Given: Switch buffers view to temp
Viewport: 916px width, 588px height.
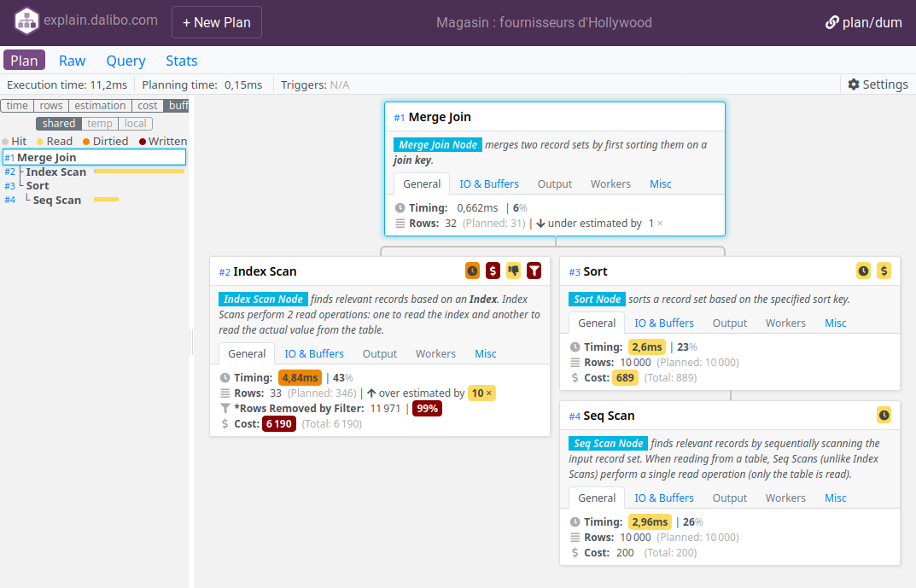Looking at the screenshot, I should coord(100,124).
